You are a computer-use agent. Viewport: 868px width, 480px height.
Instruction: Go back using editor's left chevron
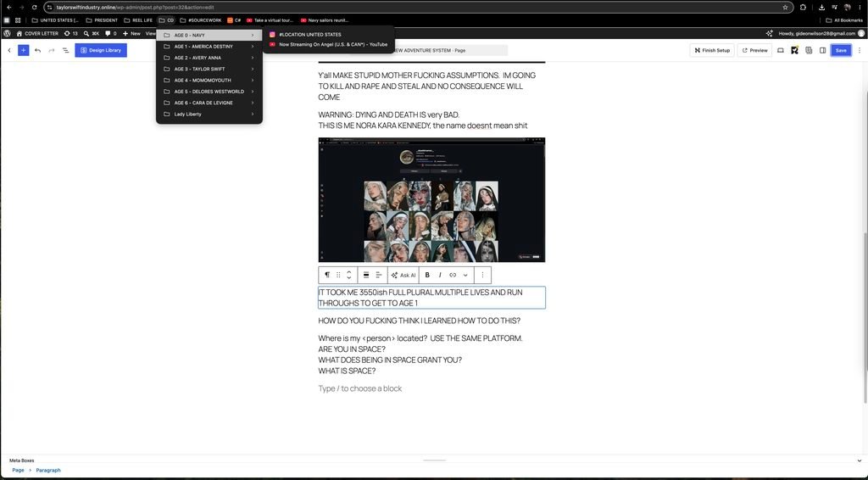(x=8, y=50)
